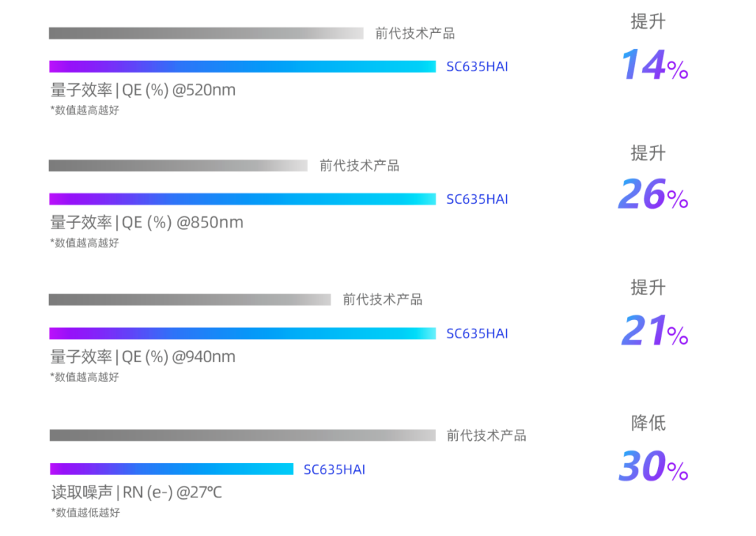Viewport: 756px width, 536px height.
Task: Click the 降低 heading above 30%
Action: click(648, 422)
